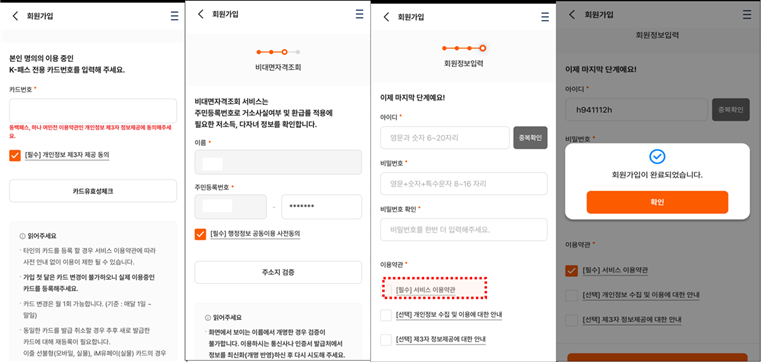Check 제3자 정보제공 안내 box on empty form

[386, 340]
